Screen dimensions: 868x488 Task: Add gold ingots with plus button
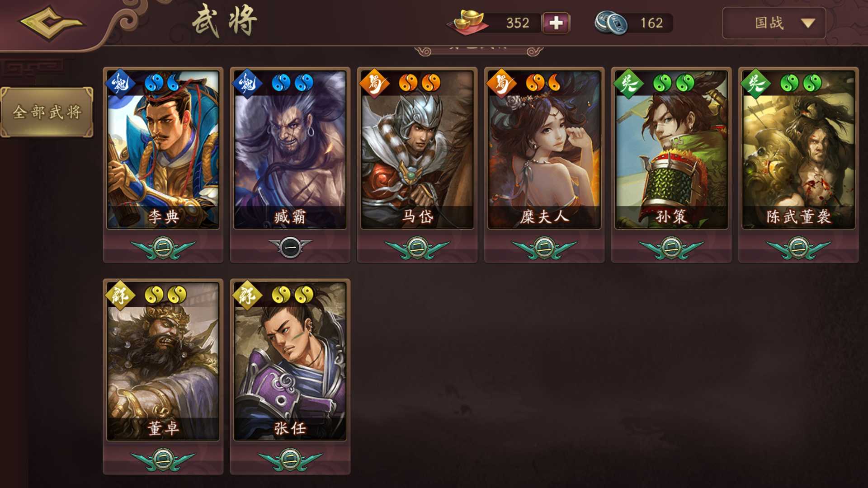point(556,23)
